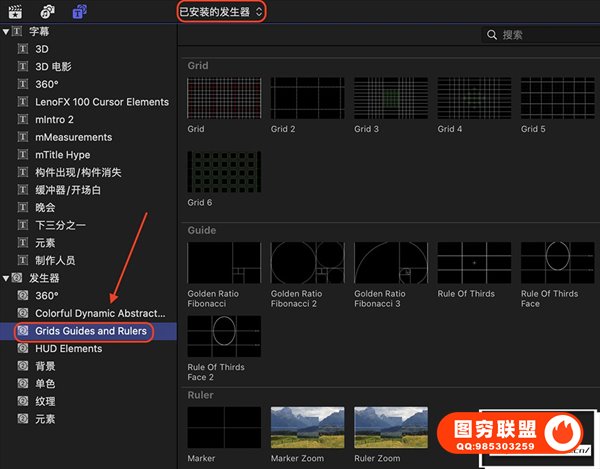The image size is (600, 469).
Task: Click the Titles and Generators sidebar icon
Action: click(x=79, y=11)
